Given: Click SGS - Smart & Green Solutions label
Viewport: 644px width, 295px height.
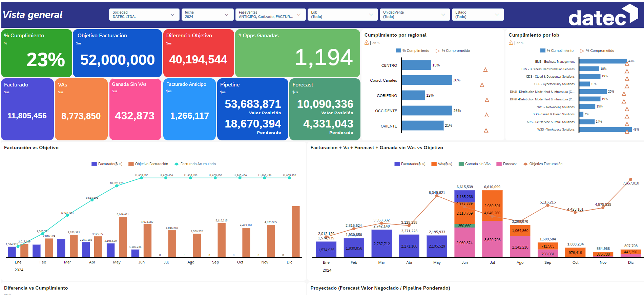Looking at the screenshot, I should coord(554,114).
